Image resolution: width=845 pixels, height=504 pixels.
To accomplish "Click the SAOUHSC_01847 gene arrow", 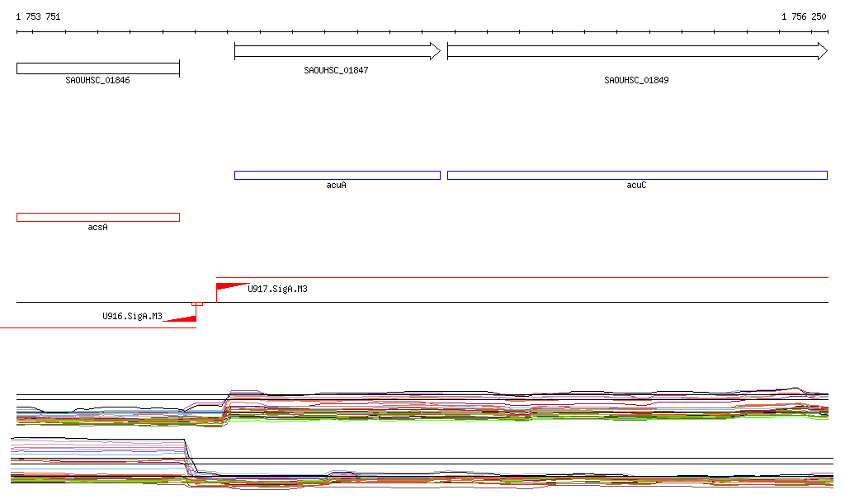I will (337, 52).
